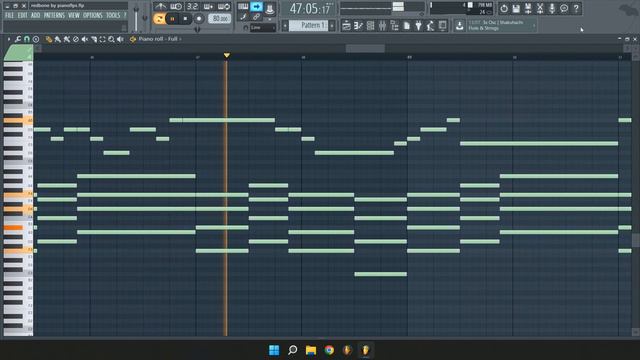Save project with the floppy disk icon
The height and width of the screenshot is (360, 640).
coord(516,9)
